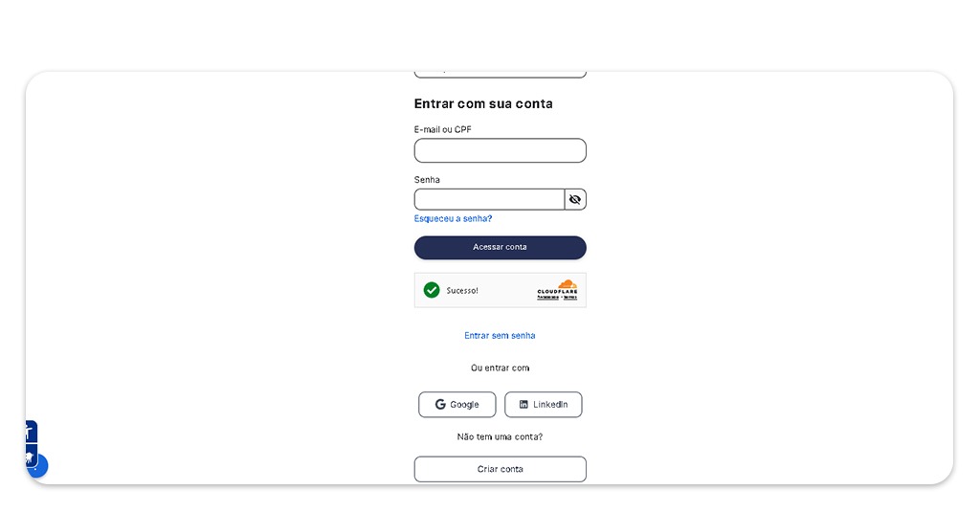Focus the E-mail ou CPF field
This screenshot has width=980, height=513.
tap(500, 151)
